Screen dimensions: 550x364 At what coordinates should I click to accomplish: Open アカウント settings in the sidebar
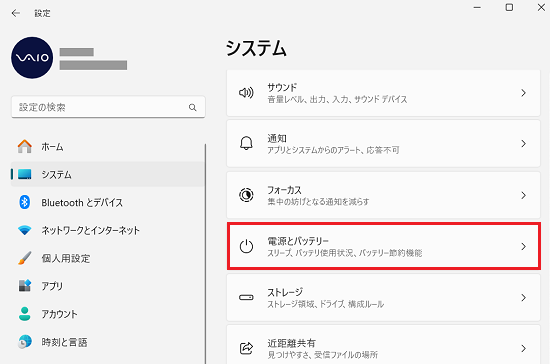pyautogui.click(x=108, y=314)
